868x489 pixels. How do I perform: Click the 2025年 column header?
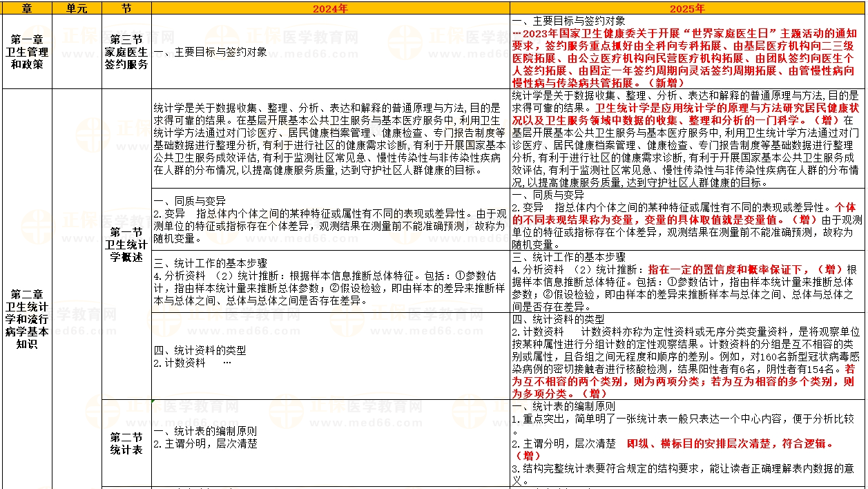coord(688,8)
